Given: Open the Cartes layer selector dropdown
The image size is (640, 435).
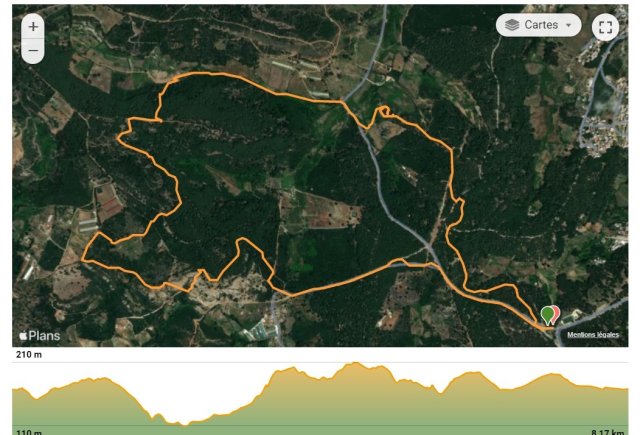Looking at the screenshot, I should [x=538, y=25].
